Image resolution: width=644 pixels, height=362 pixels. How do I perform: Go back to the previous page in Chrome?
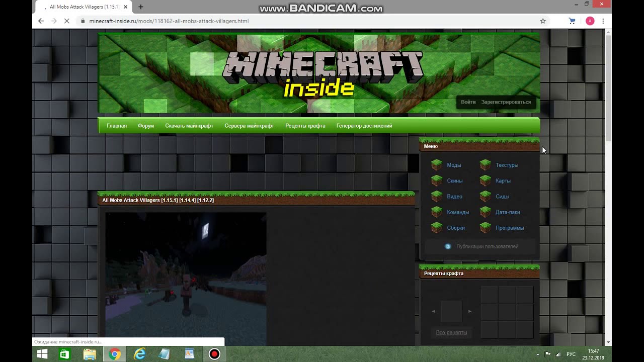(x=41, y=21)
